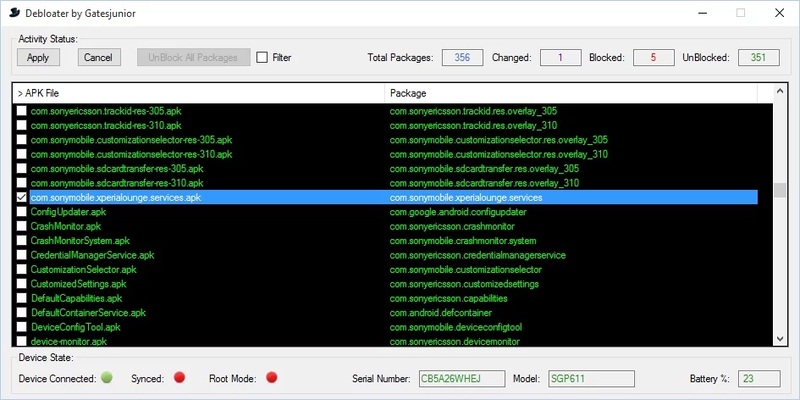Select the DeviceConfigTool.apk checkbox
Viewport: 800px width, 400px height.
coord(22,327)
